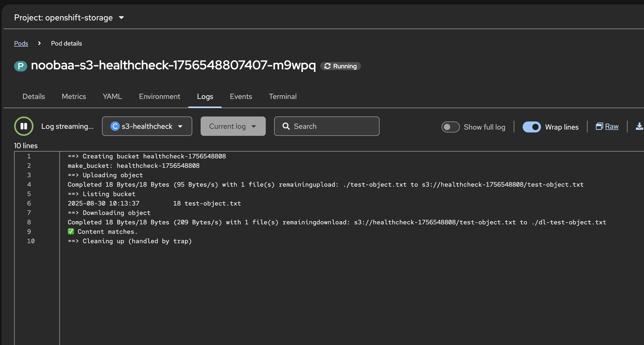Image resolution: width=644 pixels, height=345 pixels.
Task: Click the magnifier icon in Search
Action: tap(286, 126)
